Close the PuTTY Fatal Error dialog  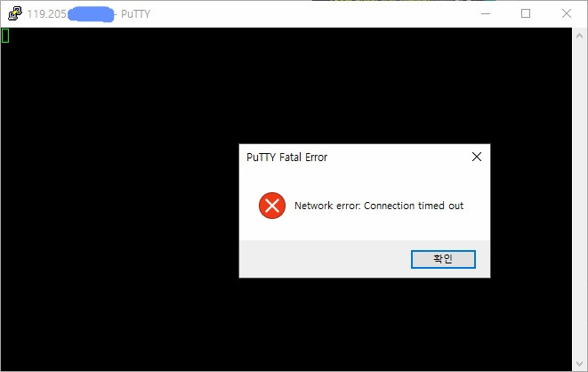click(477, 157)
